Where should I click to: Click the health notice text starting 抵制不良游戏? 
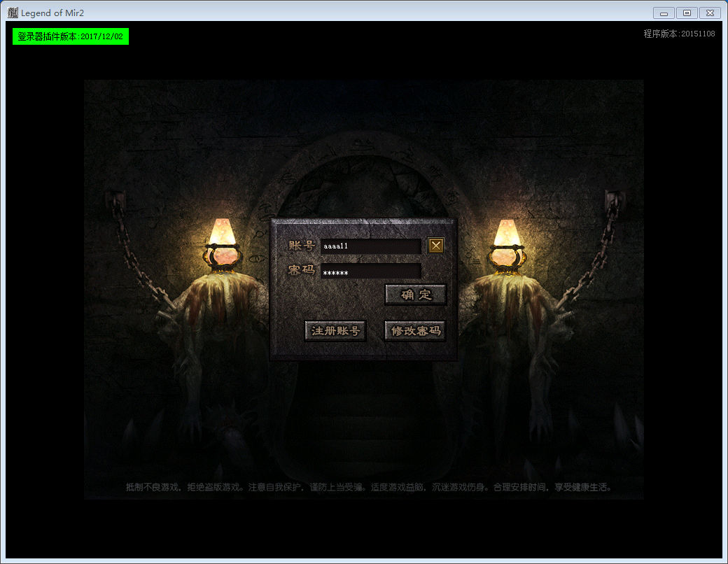369,487
